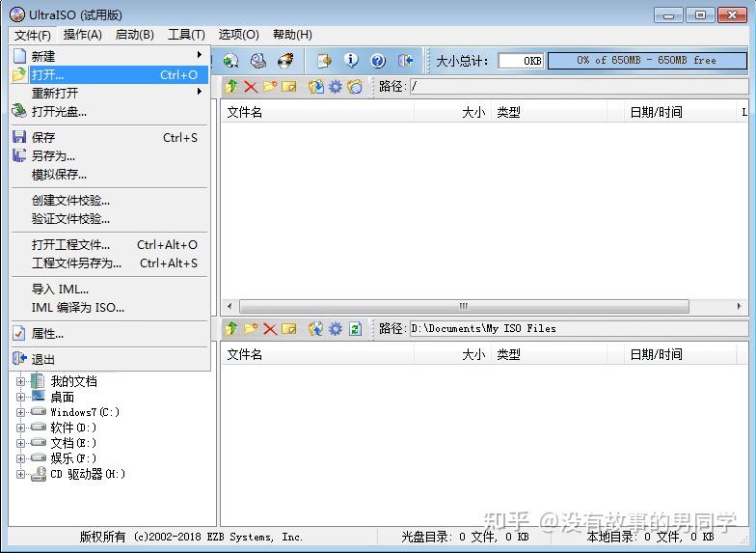The image size is (756, 553).
Task: Choose 导入 IML... menu entry
Action: (x=110, y=290)
